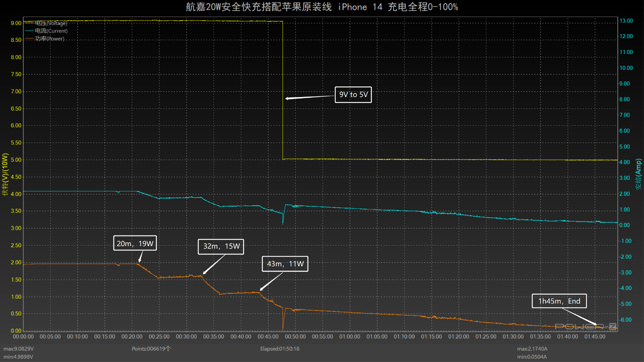Click the 13.00 ampere axis tick label
The image size is (644, 362).
[626, 21]
